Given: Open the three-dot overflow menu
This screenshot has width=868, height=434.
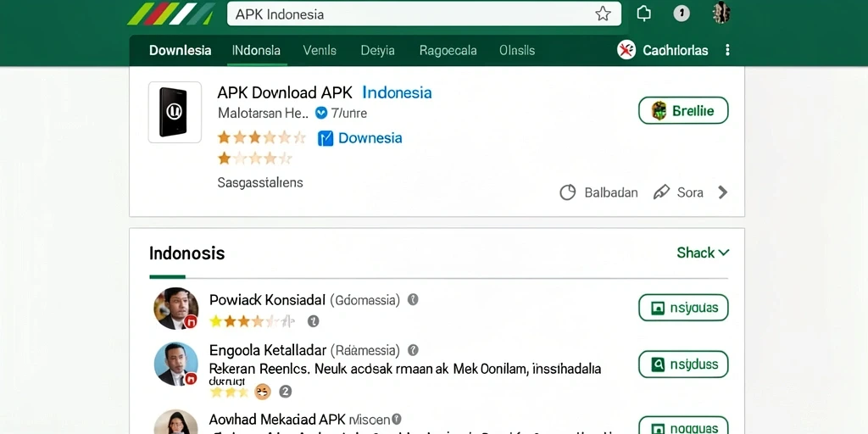Looking at the screenshot, I should coord(727,50).
